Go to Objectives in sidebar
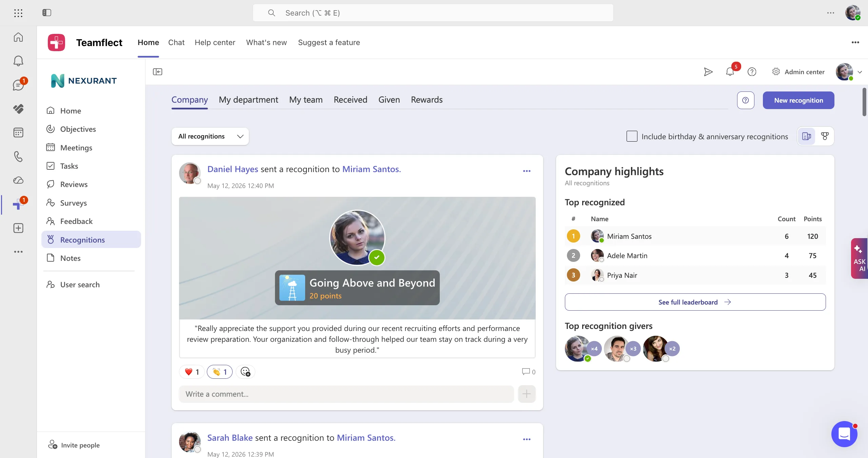 (x=91, y=129)
